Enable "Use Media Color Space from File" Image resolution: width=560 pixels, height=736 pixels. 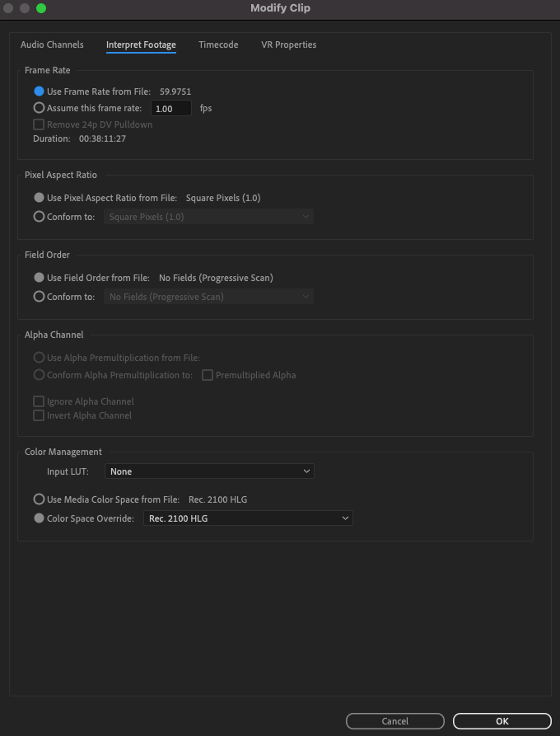pyautogui.click(x=39, y=499)
